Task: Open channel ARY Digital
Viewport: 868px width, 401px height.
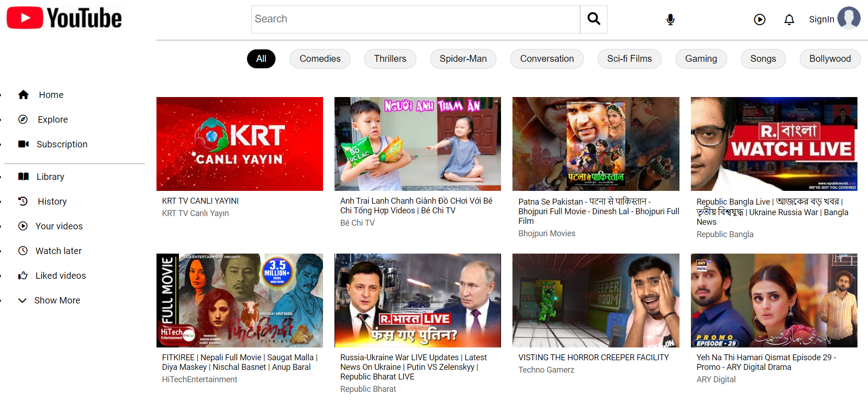Action: pos(716,379)
